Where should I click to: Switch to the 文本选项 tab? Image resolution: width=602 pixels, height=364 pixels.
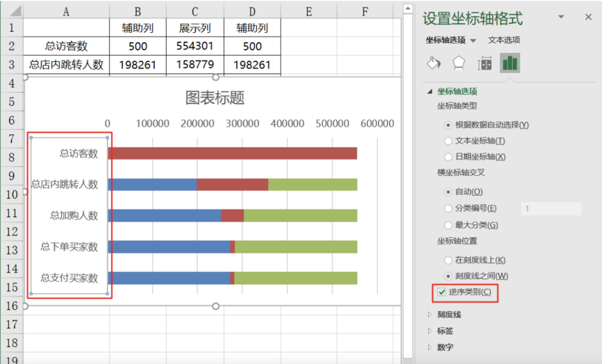pyautogui.click(x=504, y=40)
